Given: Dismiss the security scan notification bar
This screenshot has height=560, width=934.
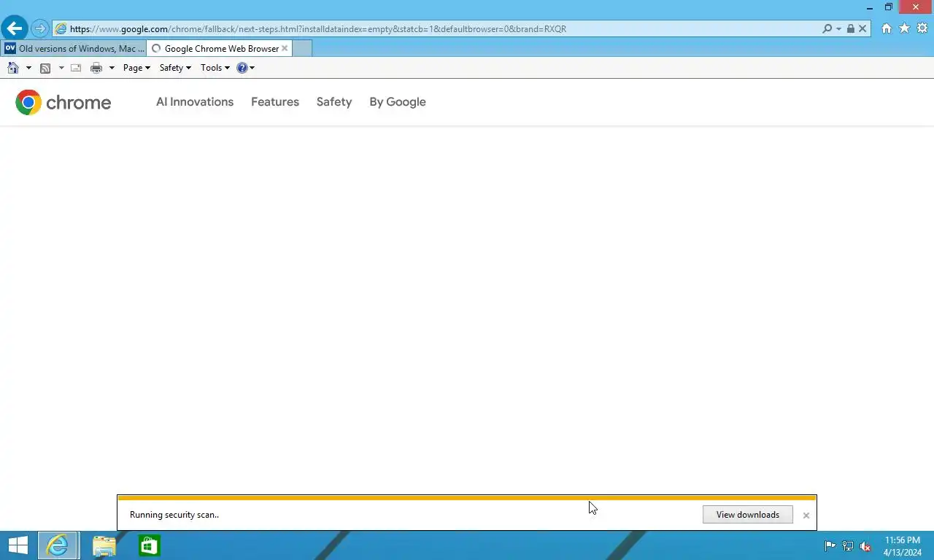Looking at the screenshot, I should pos(806,516).
